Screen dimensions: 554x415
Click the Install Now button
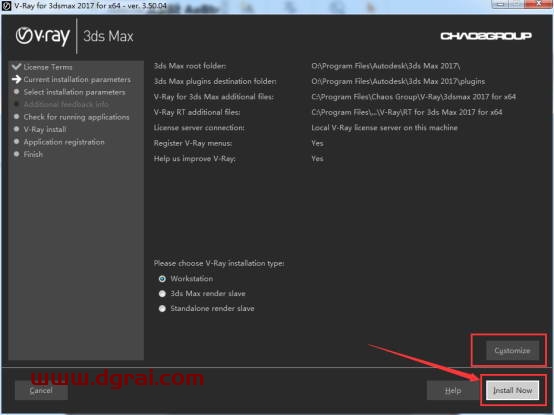click(512, 390)
